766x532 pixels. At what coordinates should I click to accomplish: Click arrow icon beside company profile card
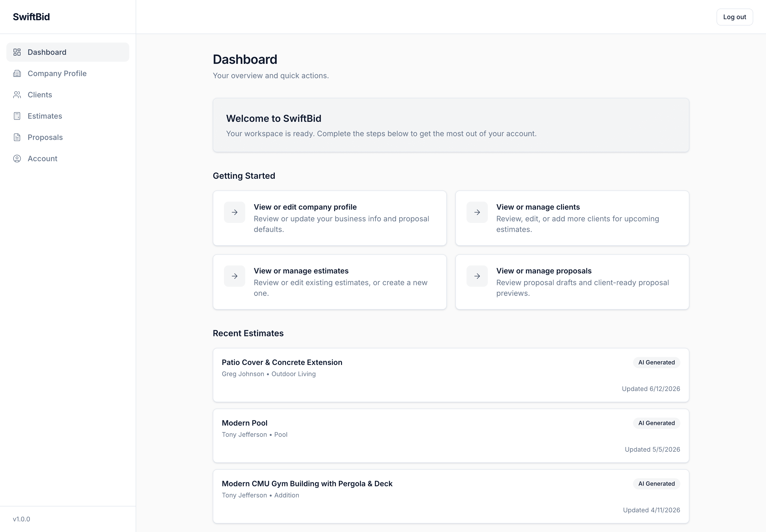235,212
